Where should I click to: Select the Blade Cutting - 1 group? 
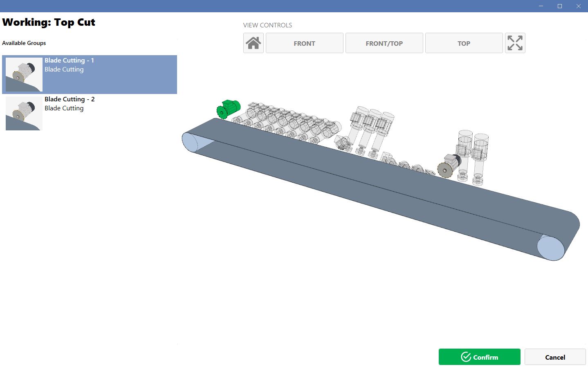[90, 74]
